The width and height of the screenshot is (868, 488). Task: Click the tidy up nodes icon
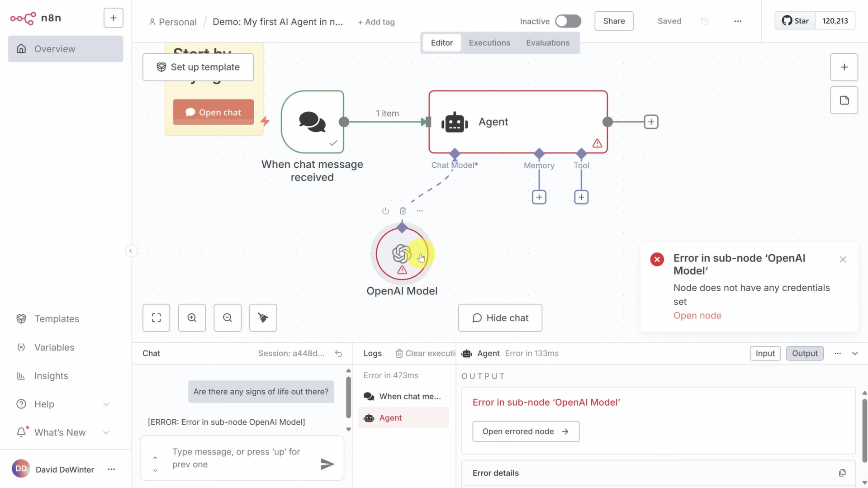(263, 317)
